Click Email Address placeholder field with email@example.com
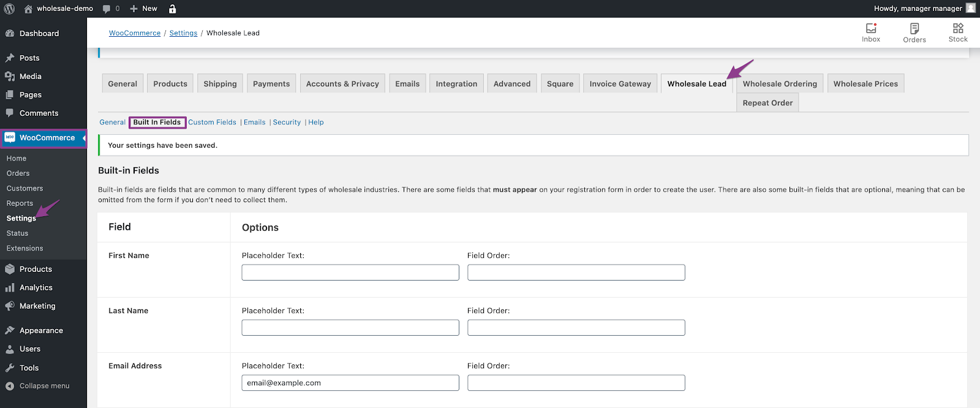 point(350,382)
